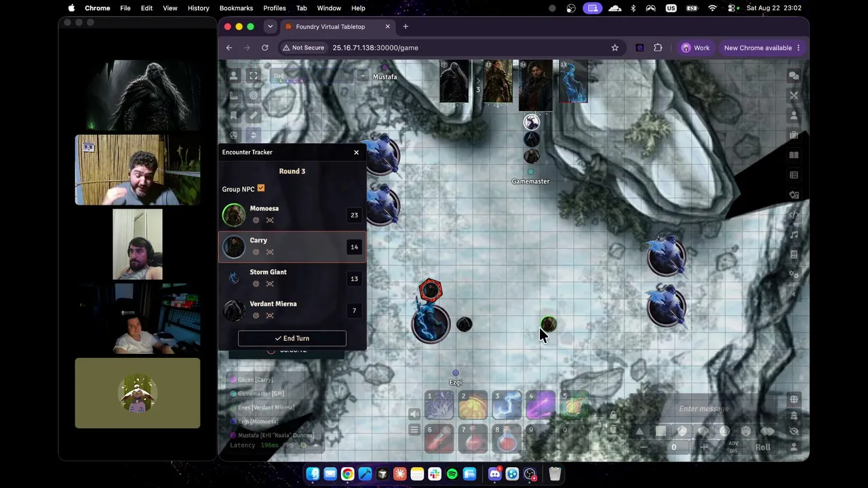Open the Profiles menu
868x488 pixels.
click(275, 8)
